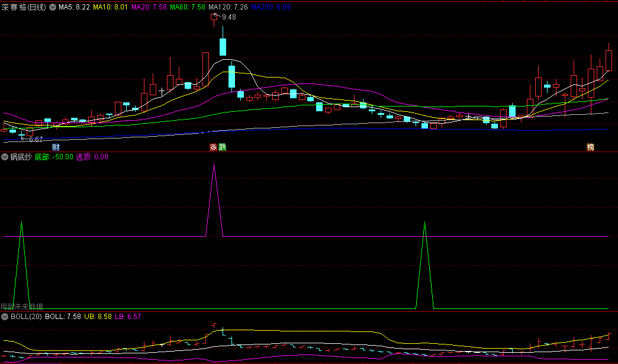Select the MA60: 7.58 label
618x364 pixels.
(188, 7)
